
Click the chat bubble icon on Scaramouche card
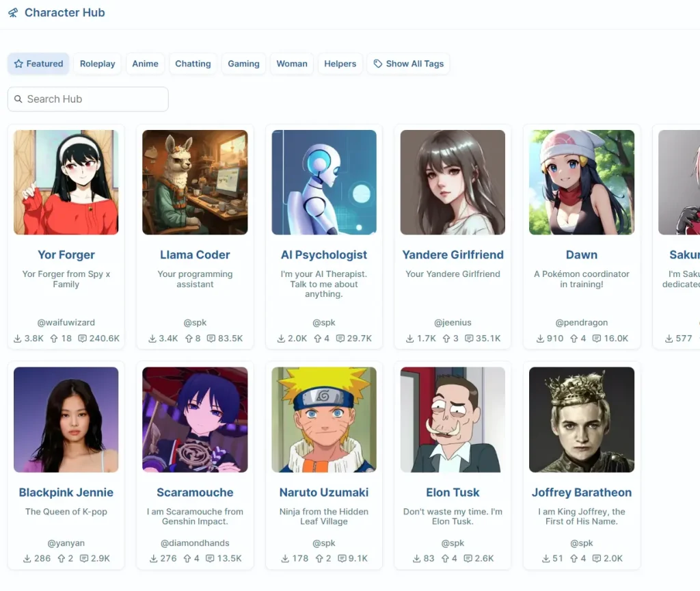(210, 558)
